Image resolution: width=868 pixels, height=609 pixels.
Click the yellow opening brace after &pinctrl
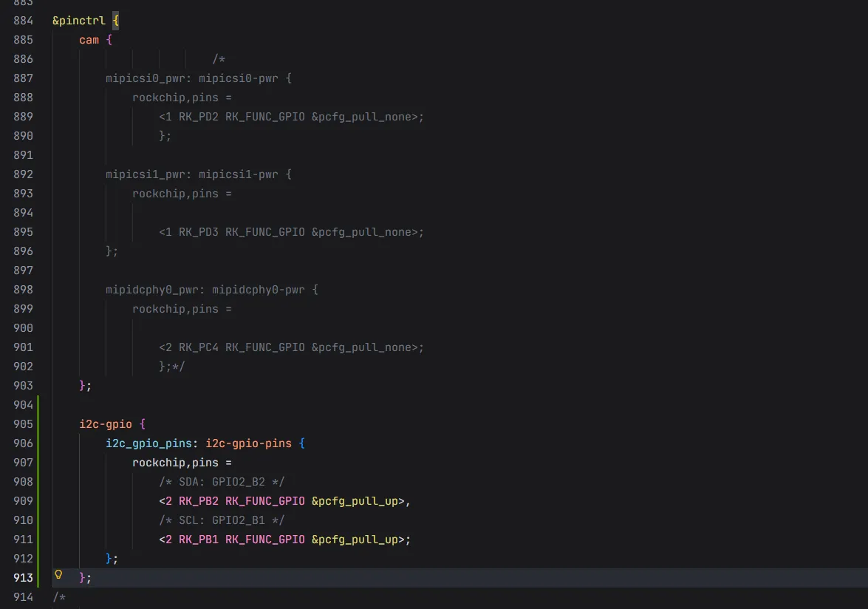coord(116,21)
